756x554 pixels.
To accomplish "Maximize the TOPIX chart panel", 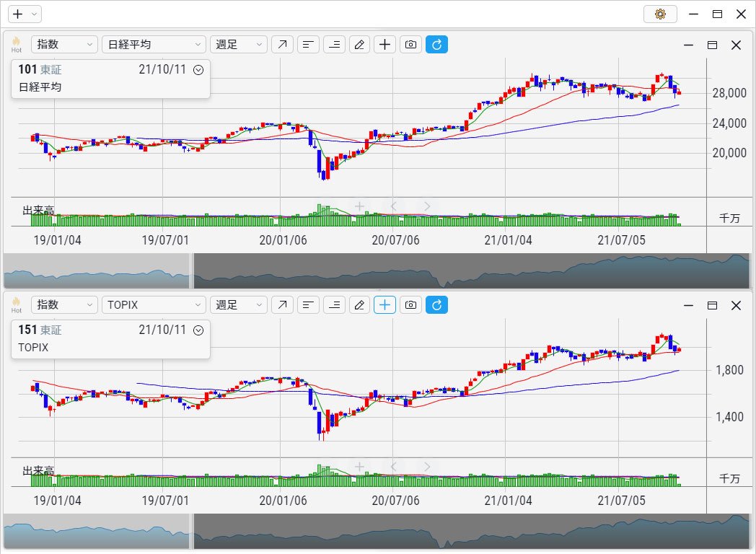I will 712,305.
